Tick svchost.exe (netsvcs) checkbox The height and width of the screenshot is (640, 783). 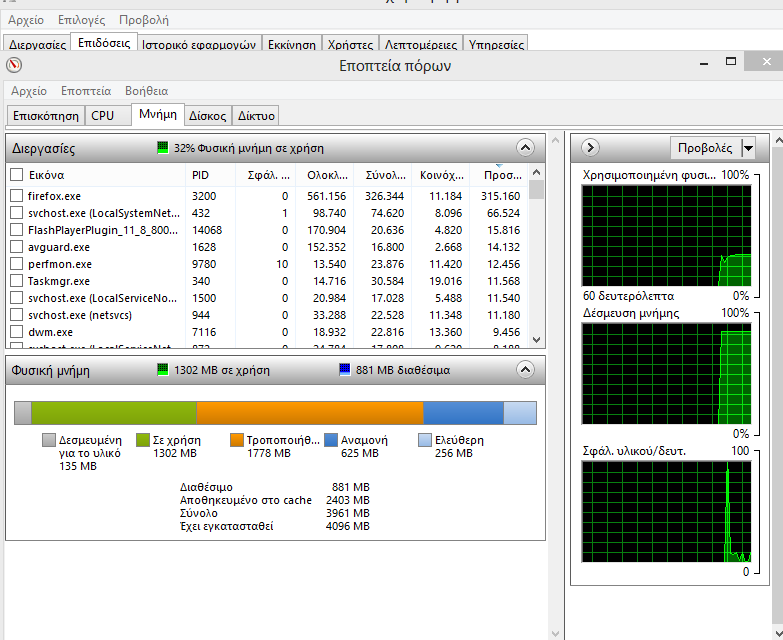16,315
